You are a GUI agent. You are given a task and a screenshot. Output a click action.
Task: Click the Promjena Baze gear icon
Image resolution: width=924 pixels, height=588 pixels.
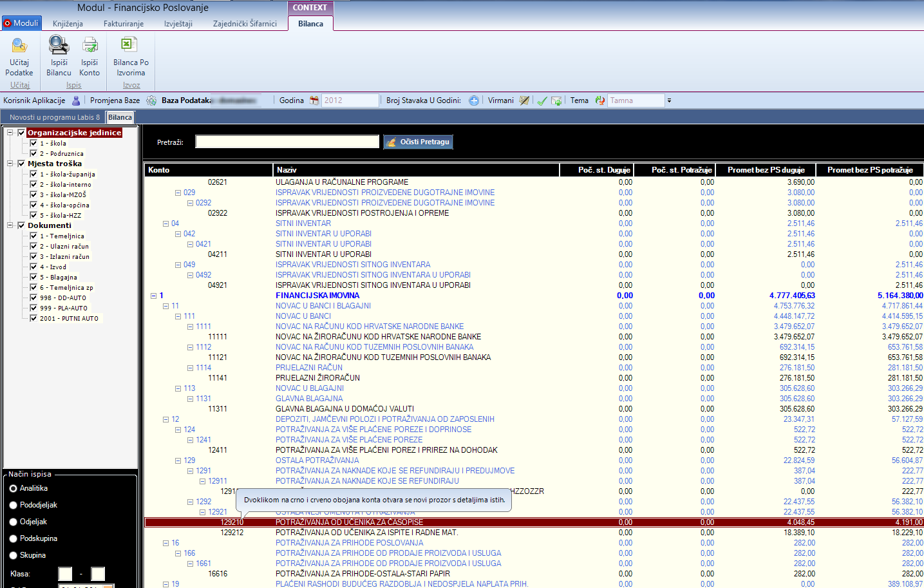151,100
